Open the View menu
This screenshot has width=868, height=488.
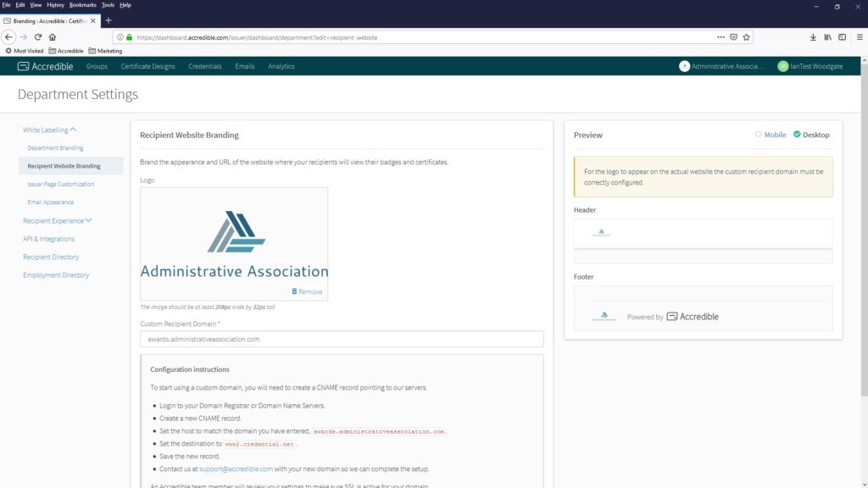36,5
